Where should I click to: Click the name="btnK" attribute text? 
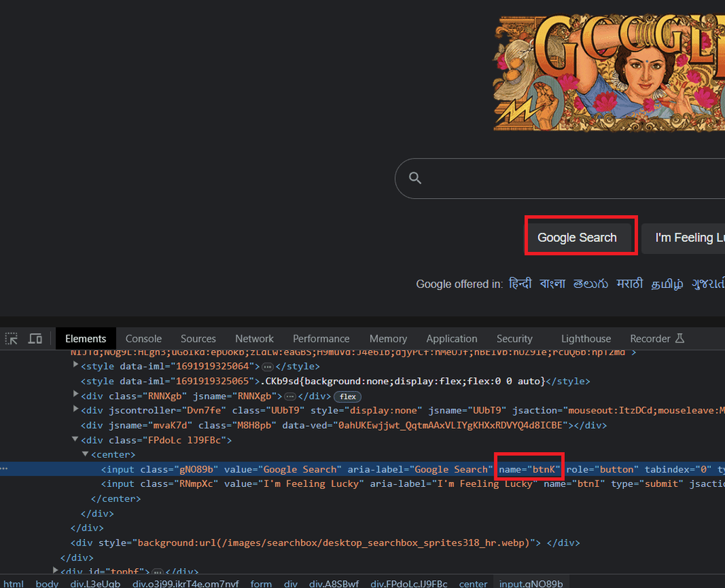[x=530, y=469]
